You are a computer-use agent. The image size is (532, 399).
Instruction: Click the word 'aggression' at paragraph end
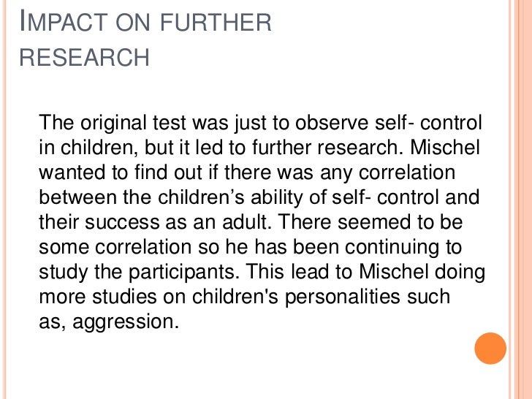coord(123,323)
